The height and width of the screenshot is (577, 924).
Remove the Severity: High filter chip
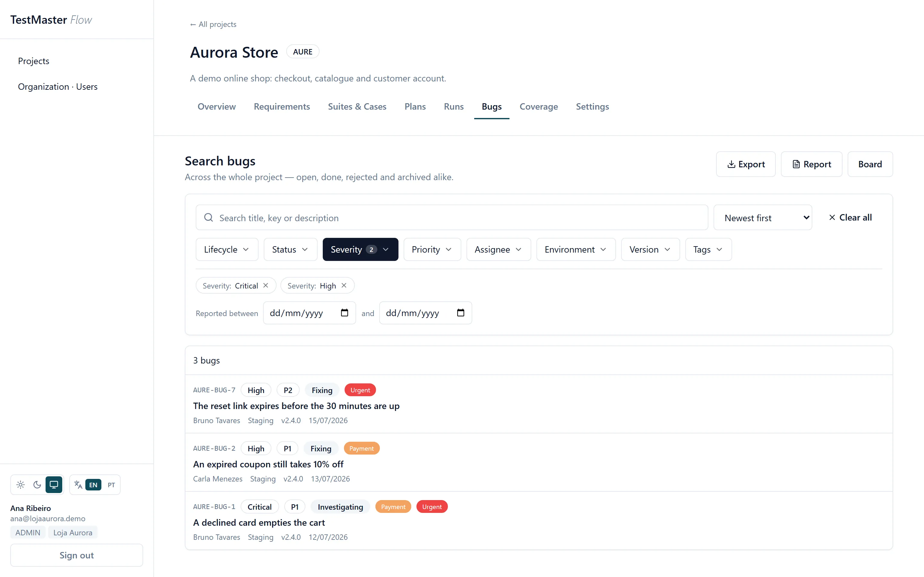coord(344,285)
